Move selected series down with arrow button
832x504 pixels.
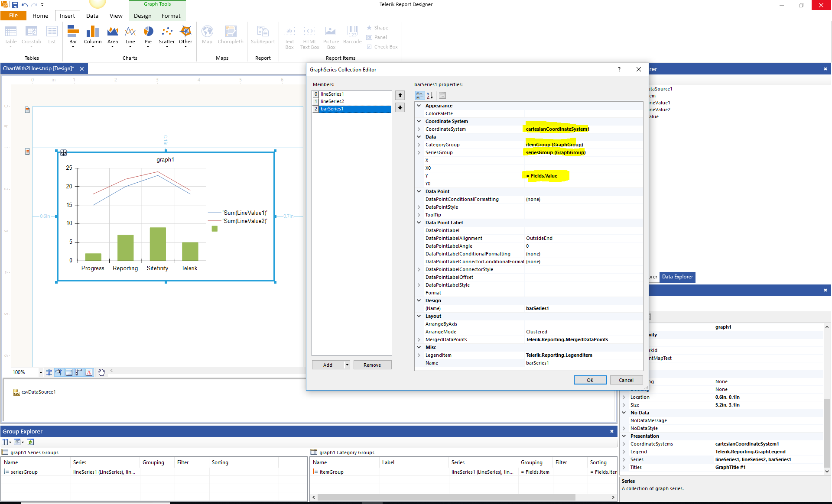click(400, 107)
